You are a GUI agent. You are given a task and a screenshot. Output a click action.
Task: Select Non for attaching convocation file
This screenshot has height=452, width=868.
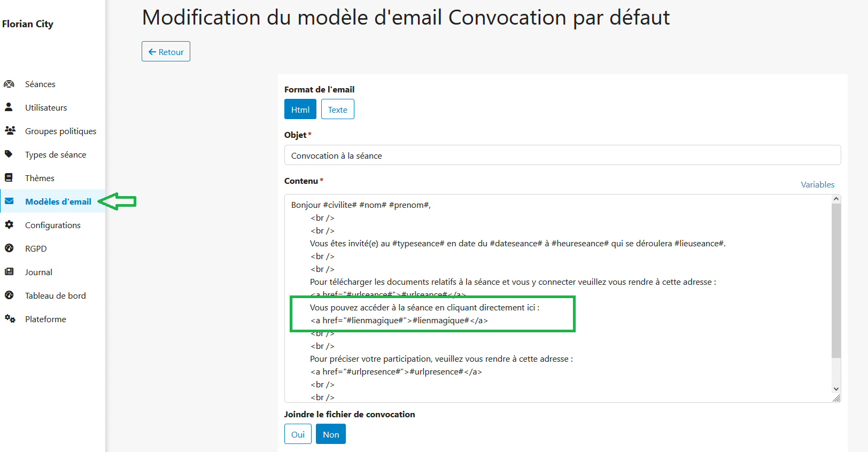click(x=331, y=434)
